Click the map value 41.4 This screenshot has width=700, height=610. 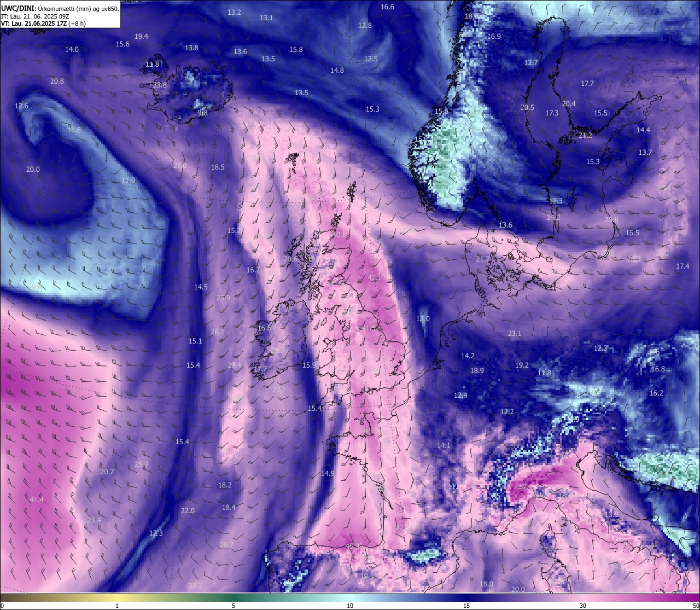coord(37,499)
